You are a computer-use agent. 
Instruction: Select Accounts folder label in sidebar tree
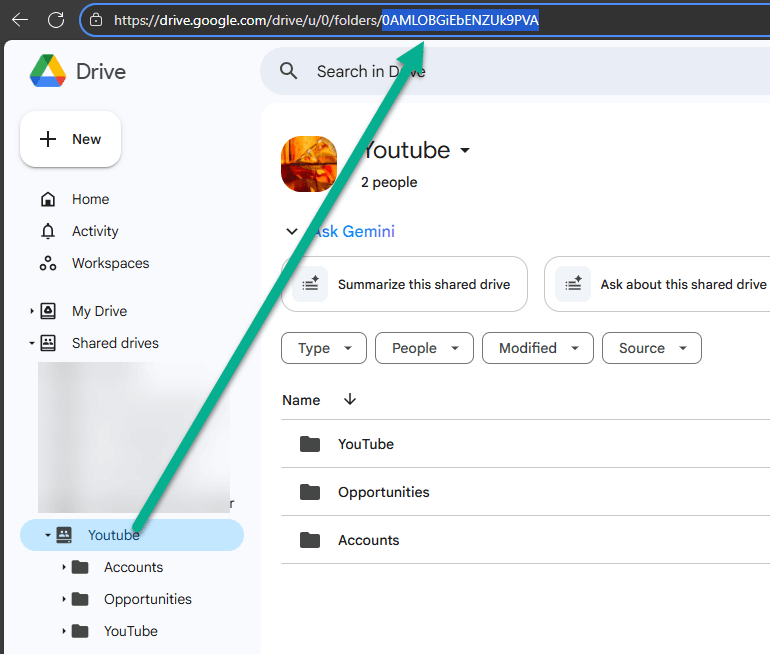point(133,567)
